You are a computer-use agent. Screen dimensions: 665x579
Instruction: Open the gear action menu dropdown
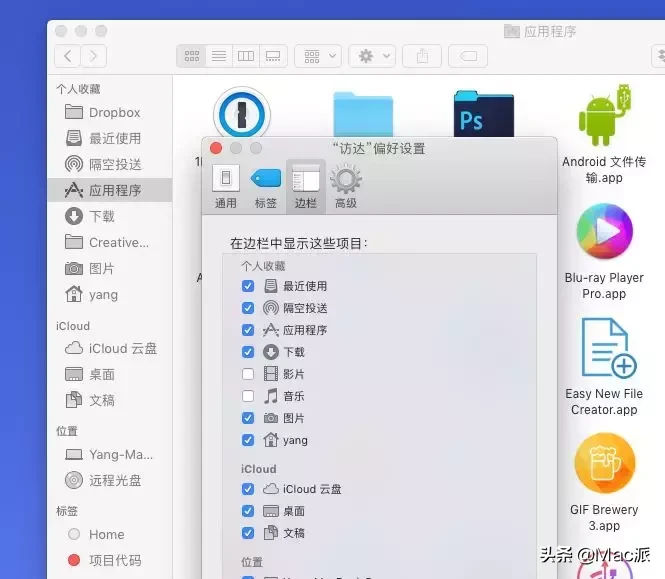tap(372, 56)
